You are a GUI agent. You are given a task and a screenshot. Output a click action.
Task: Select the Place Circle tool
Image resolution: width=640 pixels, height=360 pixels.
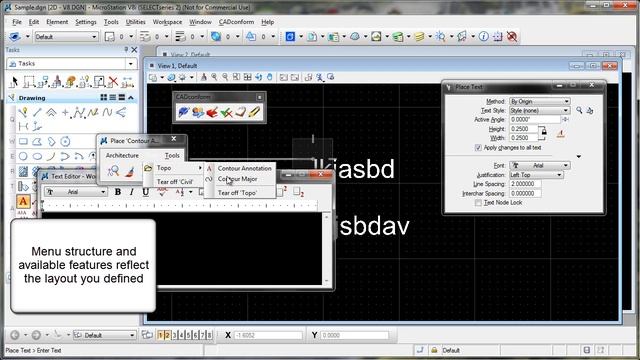23,156
